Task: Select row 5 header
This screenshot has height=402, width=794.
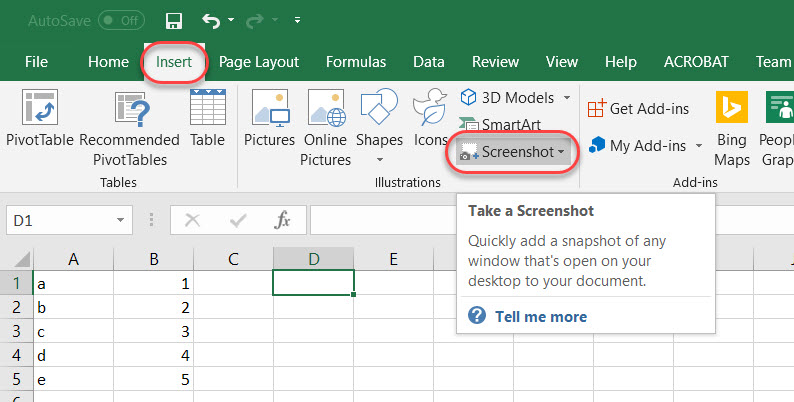Action: (16, 379)
